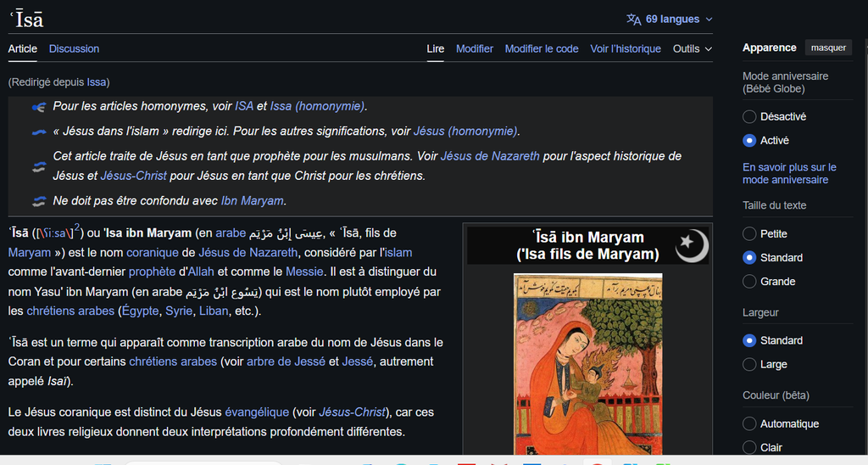Open the Maryam link in intro
Screen dimensions: 868x465
click(x=30, y=253)
